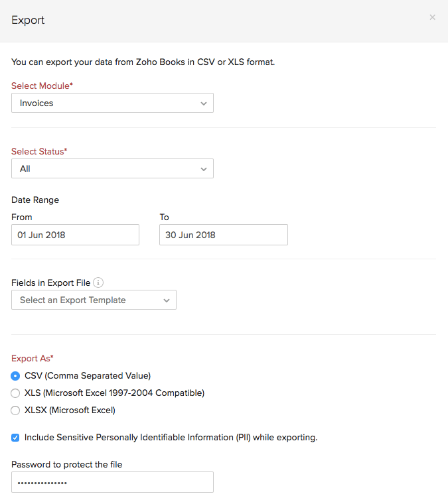Viewport: 448px width, 500px height.
Task: Click the Password to protect the file label
Action: (66, 464)
